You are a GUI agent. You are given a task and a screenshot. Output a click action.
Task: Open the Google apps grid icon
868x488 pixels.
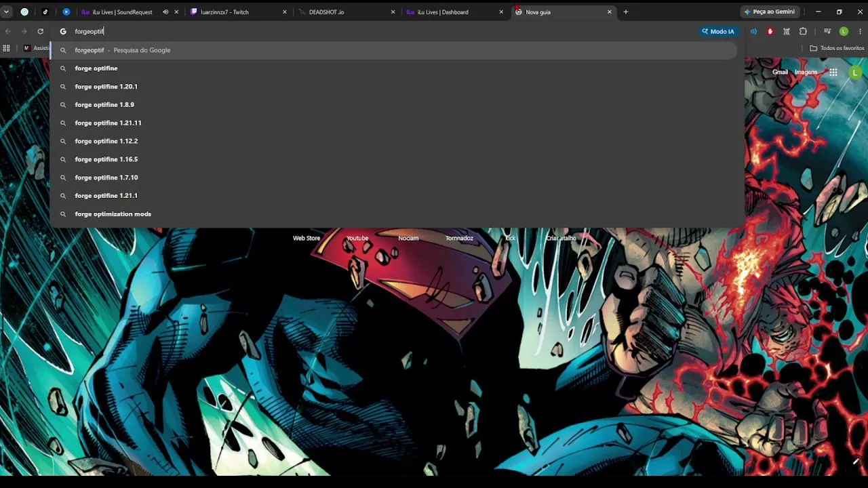(x=833, y=73)
